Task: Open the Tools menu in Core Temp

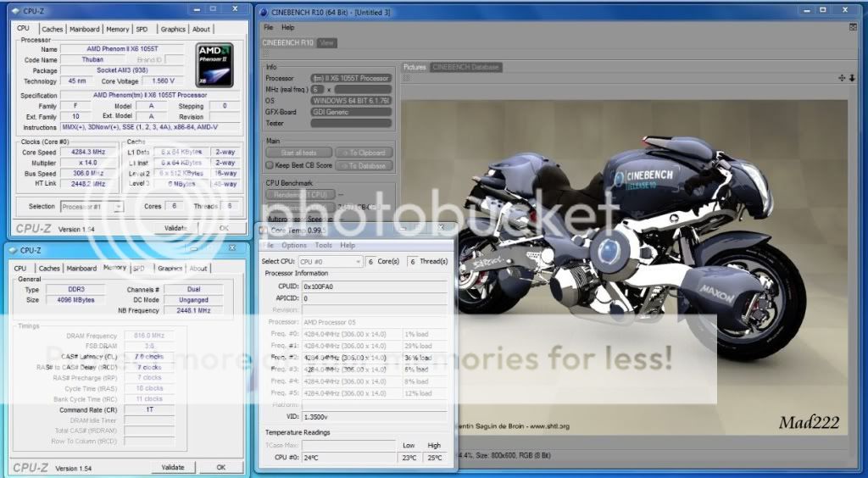Action: coord(323,245)
